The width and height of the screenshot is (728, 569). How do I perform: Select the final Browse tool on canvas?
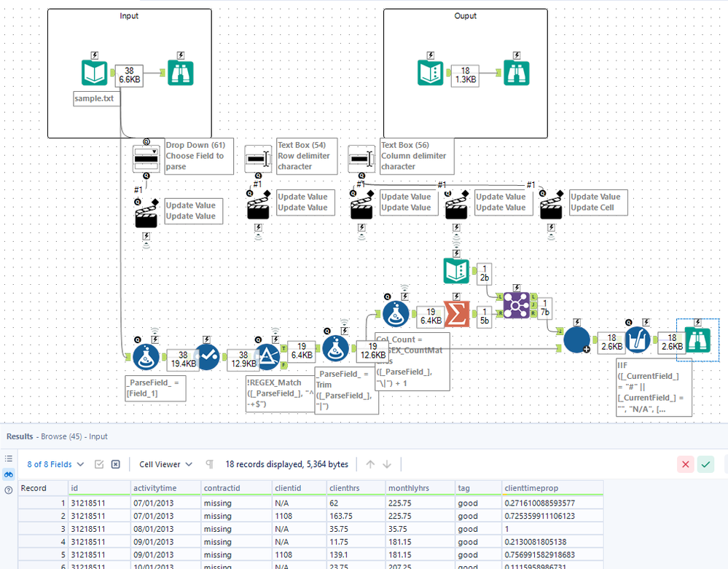pos(697,340)
